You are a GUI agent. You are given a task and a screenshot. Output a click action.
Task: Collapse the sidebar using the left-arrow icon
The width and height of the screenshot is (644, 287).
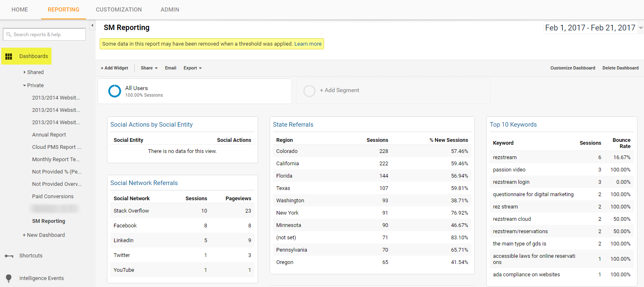92,25
